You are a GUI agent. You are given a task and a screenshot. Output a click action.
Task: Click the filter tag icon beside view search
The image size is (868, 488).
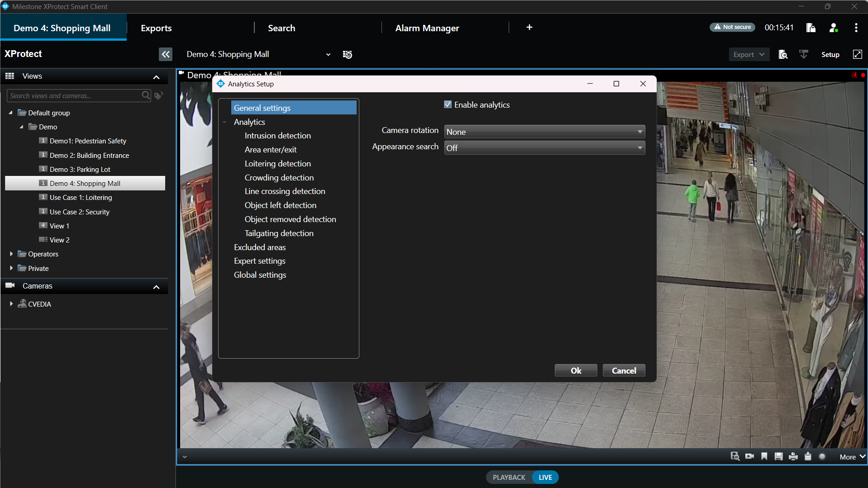(158, 95)
